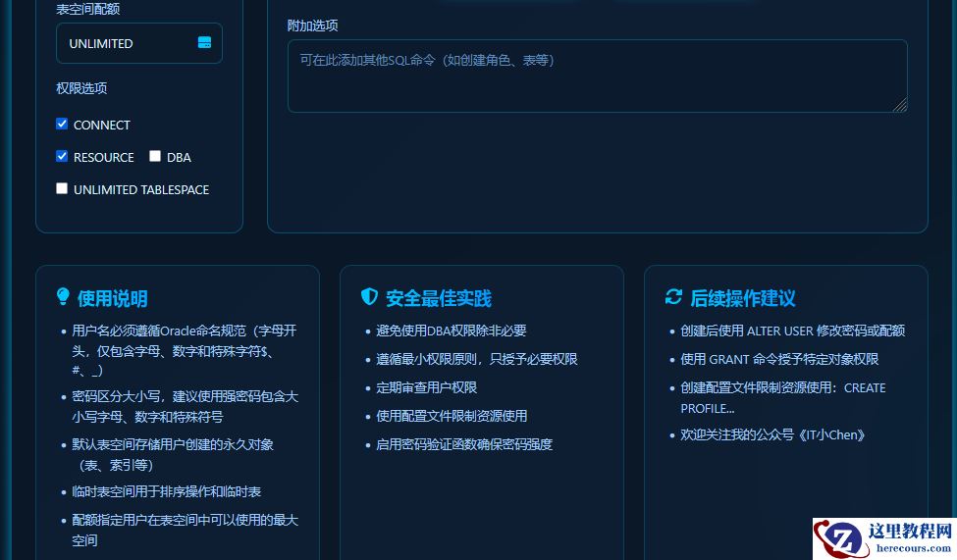Click the tip about ALTER USER 修改密码或配额
This screenshot has height=560, width=957.
click(793, 331)
